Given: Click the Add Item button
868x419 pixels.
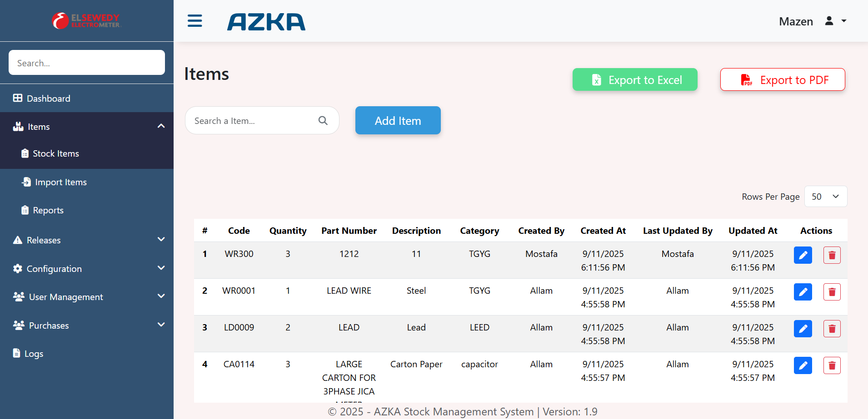Looking at the screenshot, I should [x=398, y=121].
